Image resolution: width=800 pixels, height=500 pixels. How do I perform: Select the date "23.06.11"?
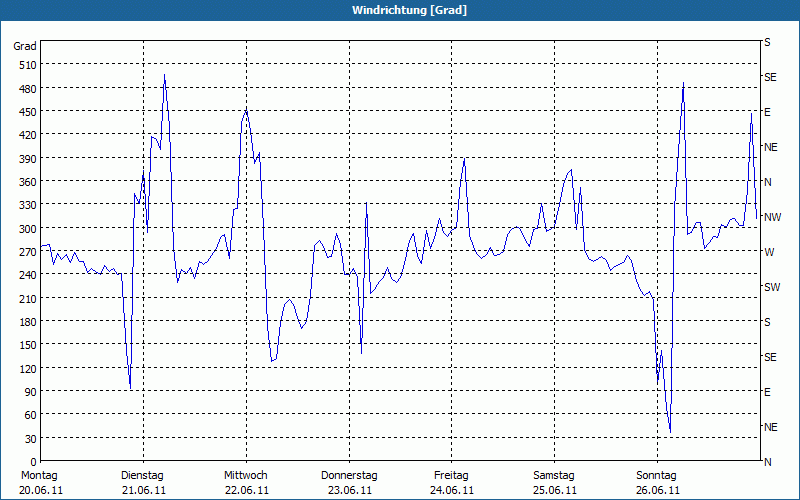coord(349,491)
